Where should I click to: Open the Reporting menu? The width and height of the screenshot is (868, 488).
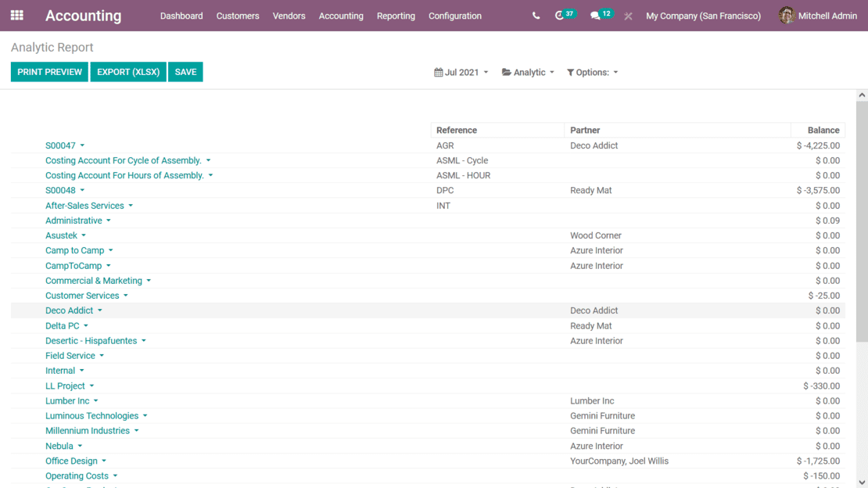pos(396,16)
